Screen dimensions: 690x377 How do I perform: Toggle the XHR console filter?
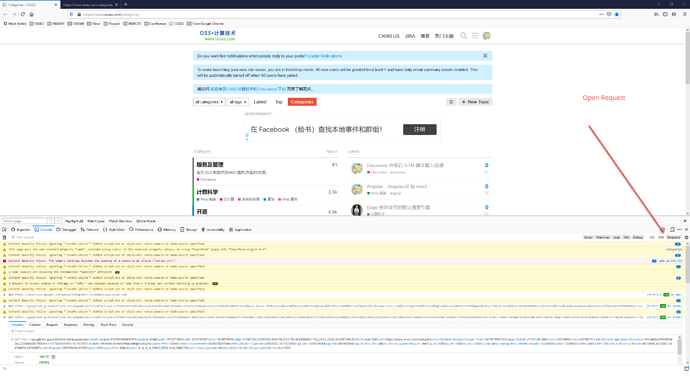coord(661,237)
